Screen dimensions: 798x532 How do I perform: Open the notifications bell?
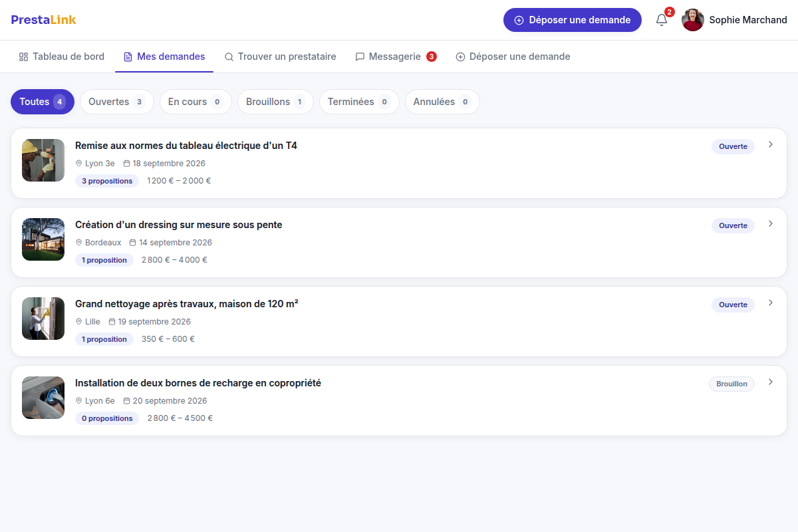click(662, 20)
